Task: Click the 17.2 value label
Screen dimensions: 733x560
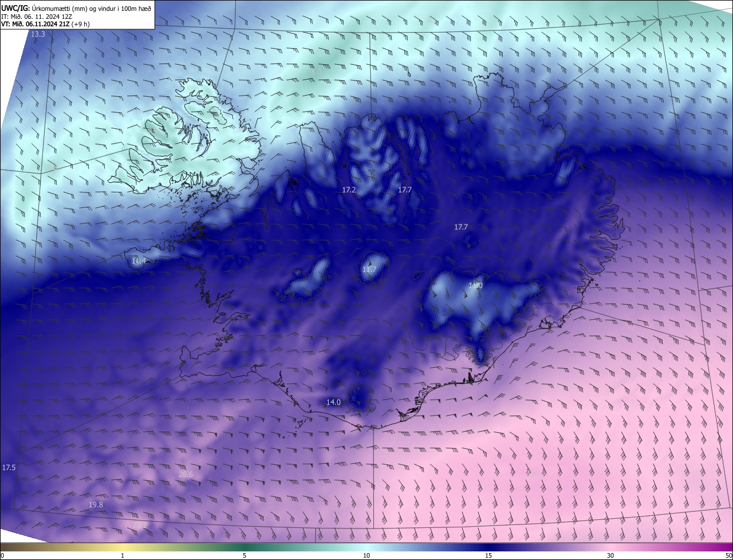Action: 349,189
